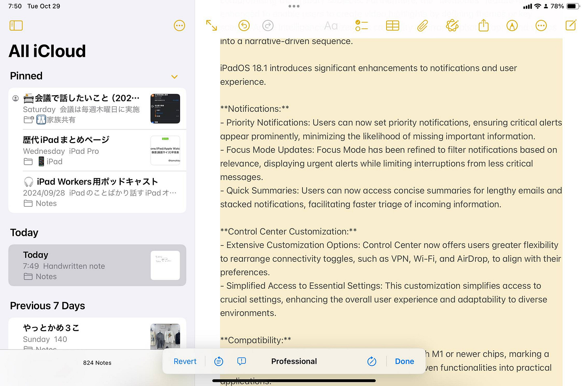The height and width of the screenshot is (386, 588).
Task: Tap the Wi-Fi status icon
Action: [x=538, y=6]
